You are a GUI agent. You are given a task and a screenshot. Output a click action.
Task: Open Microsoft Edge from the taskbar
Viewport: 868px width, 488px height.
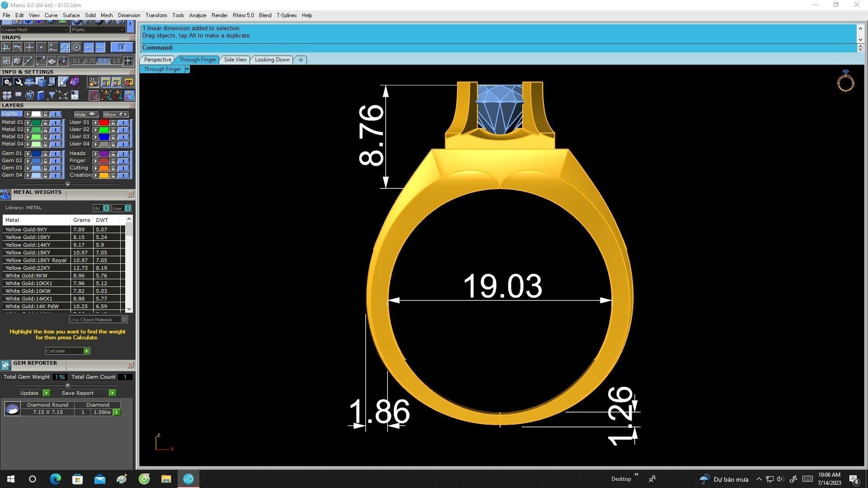[x=55, y=479]
